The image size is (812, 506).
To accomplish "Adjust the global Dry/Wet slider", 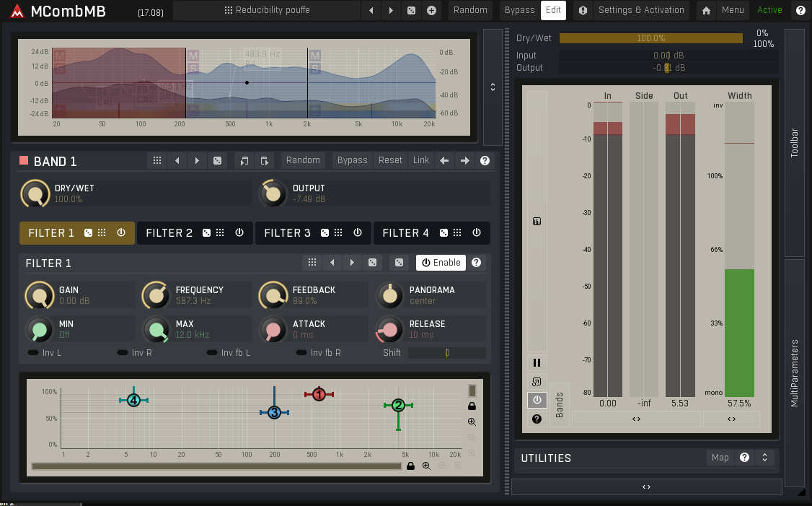I will tap(651, 38).
